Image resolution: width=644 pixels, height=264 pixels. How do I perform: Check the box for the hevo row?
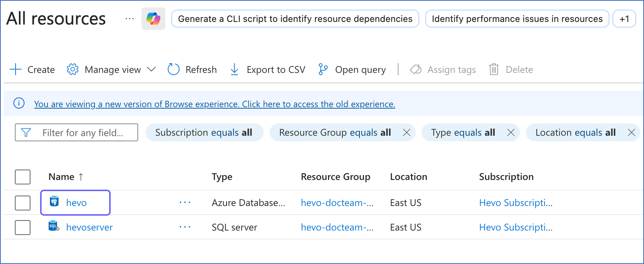[23, 203]
